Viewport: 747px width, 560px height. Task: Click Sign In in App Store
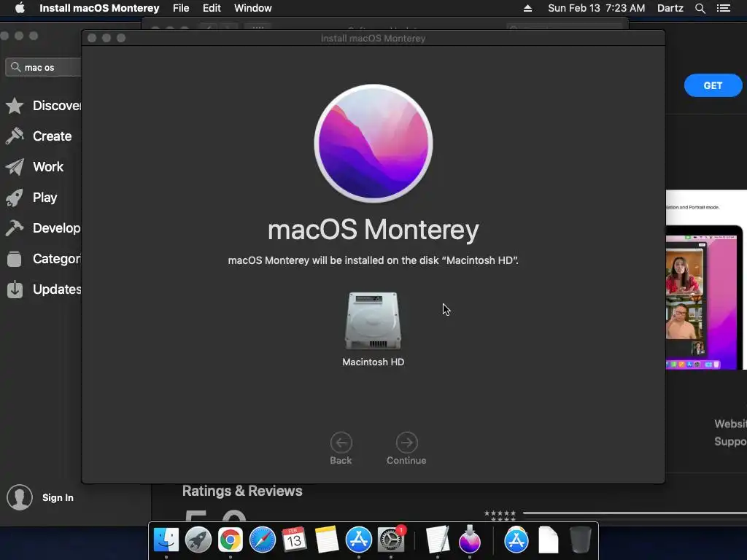click(58, 497)
